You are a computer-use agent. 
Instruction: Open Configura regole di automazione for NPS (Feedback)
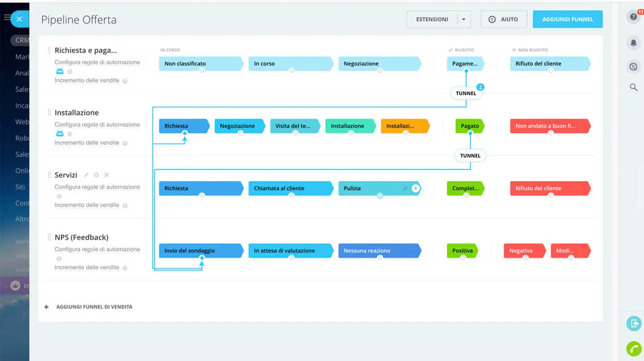[97, 249]
